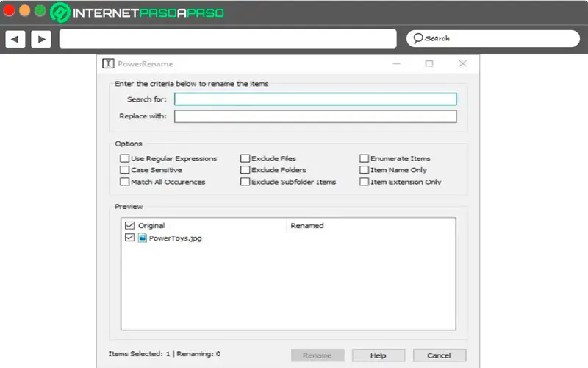Enable Enumerate Items checkbox
This screenshot has width=588, height=368.
point(364,158)
